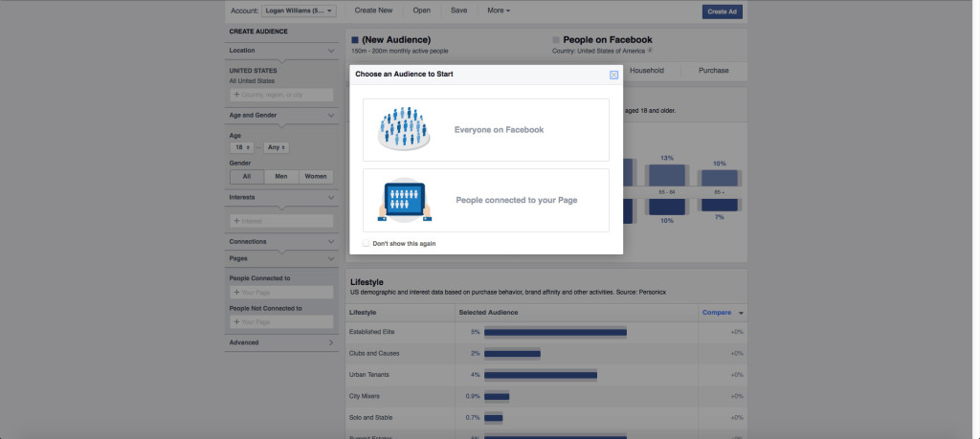Click Save in the top bar

pyautogui.click(x=458, y=11)
